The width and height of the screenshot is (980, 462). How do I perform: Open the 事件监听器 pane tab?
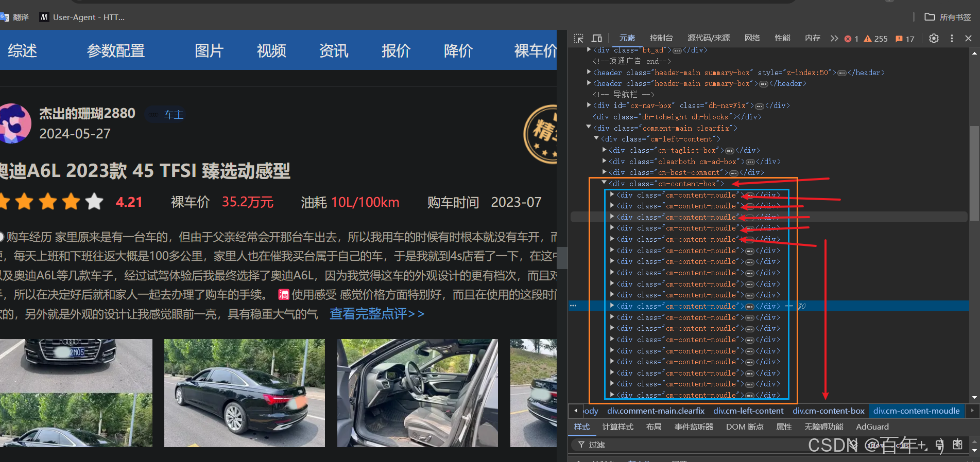coord(694,427)
